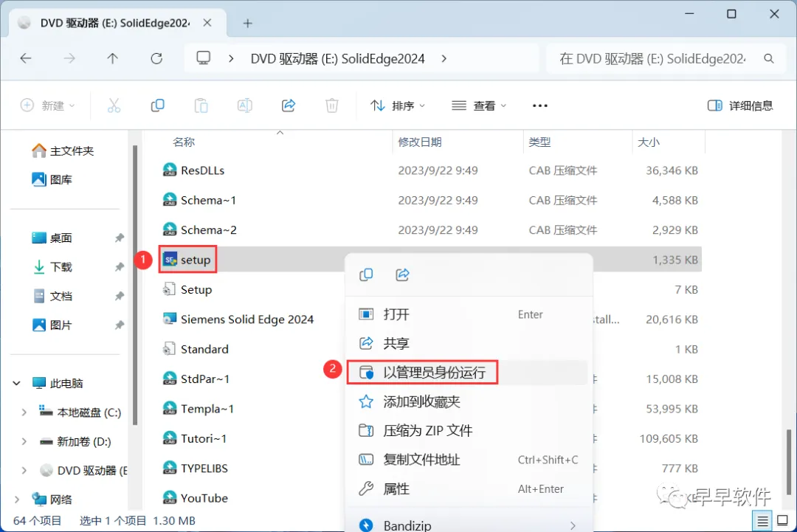Expand the DVD 驱动器 tree node in sidebar
Image resolution: width=797 pixels, height=532 pixels.
pyautogui.click(x=24, y=471)
